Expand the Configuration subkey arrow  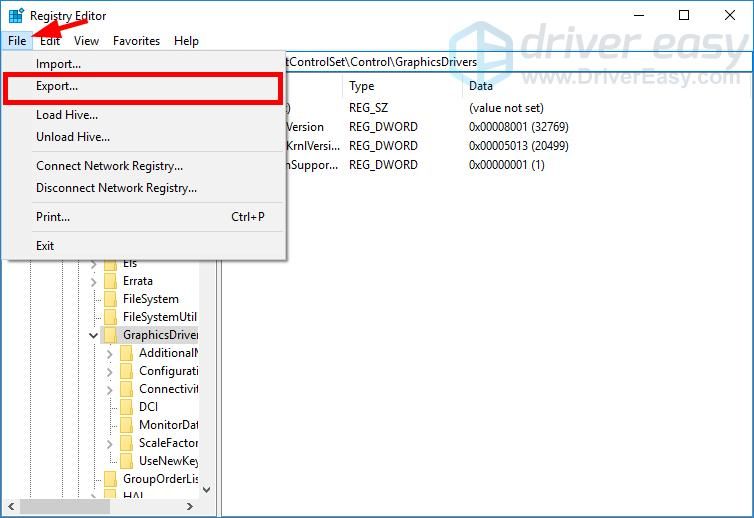point(110,371)
